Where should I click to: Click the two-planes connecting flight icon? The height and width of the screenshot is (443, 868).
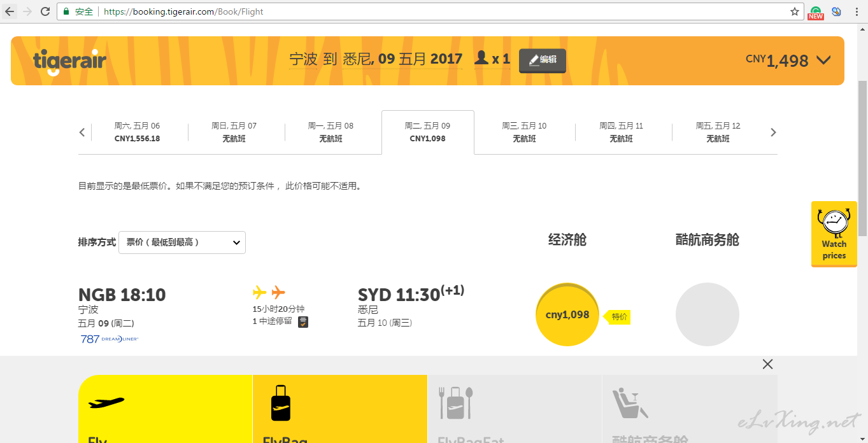269,293
